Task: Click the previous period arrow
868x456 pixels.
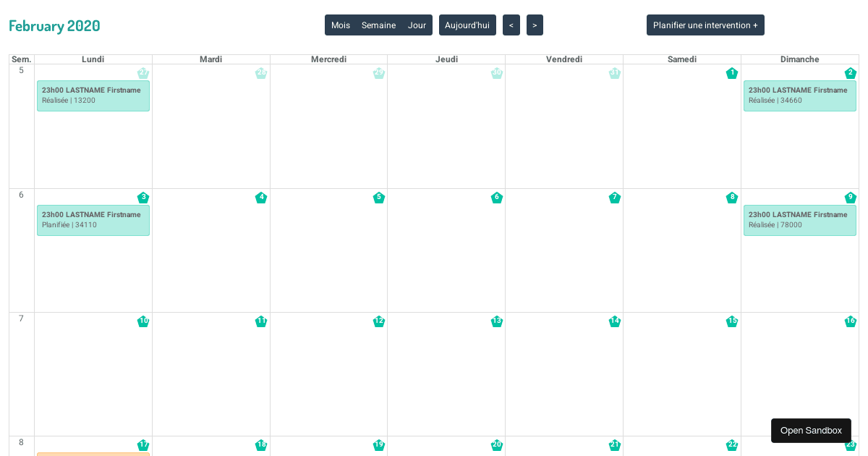Action: click(x=511, y=25)
